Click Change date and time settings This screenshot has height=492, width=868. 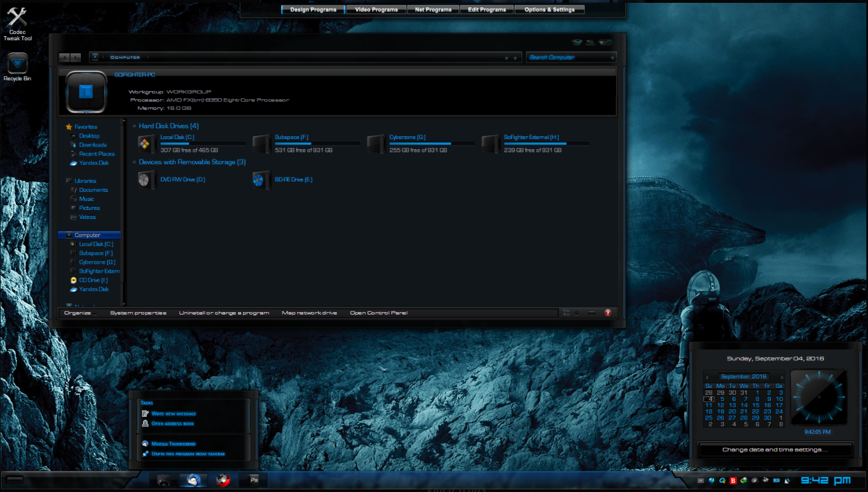775,450
